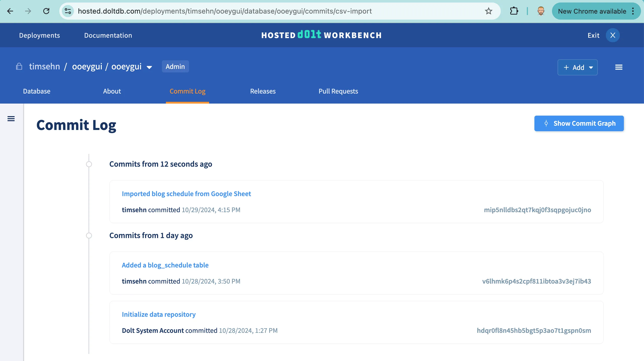Click the browser back arrow

[x=10, y=11]
